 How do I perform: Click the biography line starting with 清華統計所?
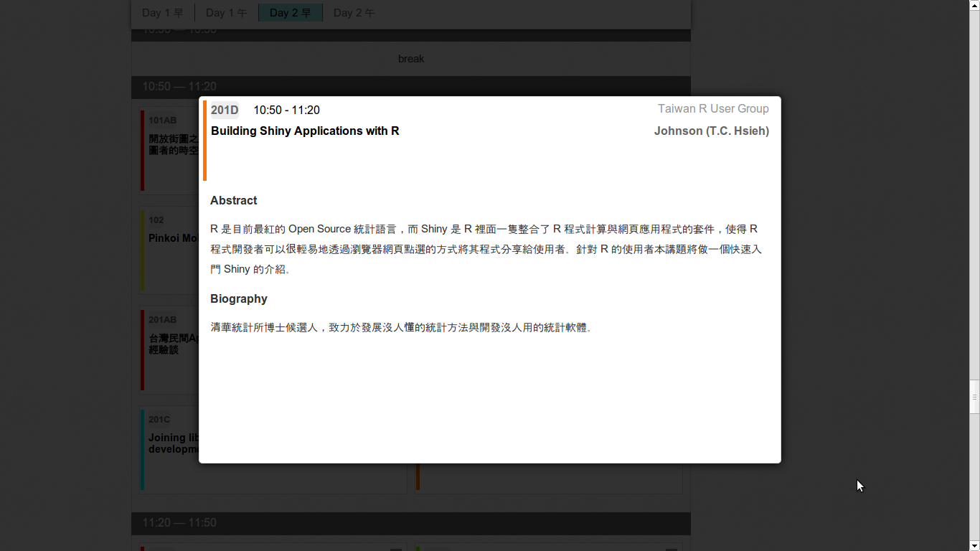402,327
